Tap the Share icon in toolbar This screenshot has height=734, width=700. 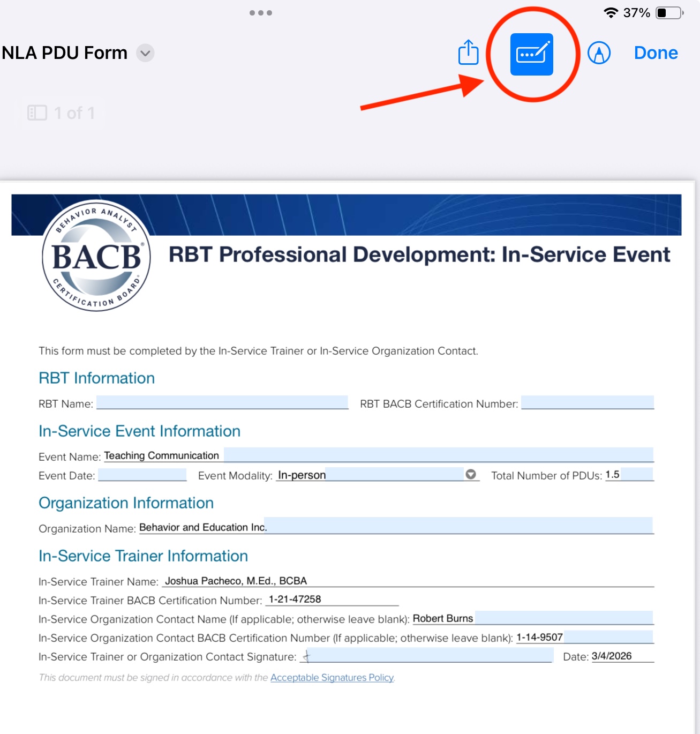pyautogui.click(x=469, y=53)
